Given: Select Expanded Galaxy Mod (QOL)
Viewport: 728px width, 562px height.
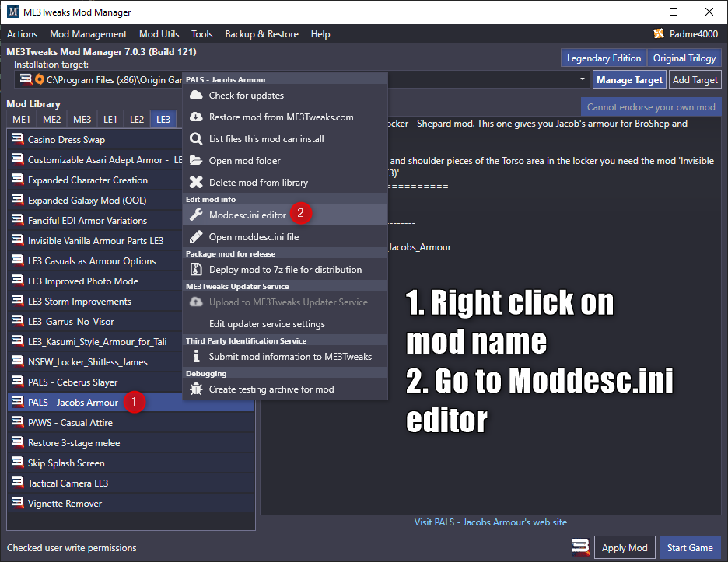Looking at the screenshot, I should click(x=95, y=200).
